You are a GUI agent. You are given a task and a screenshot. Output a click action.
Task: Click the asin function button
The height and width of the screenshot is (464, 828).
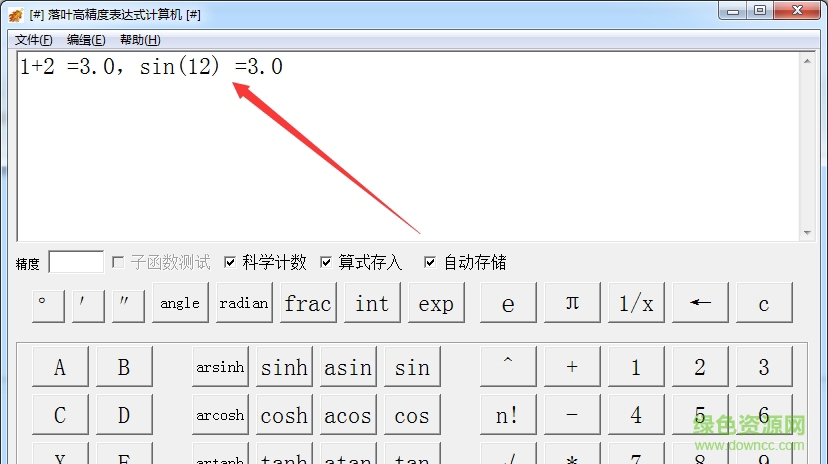point(348,367)
